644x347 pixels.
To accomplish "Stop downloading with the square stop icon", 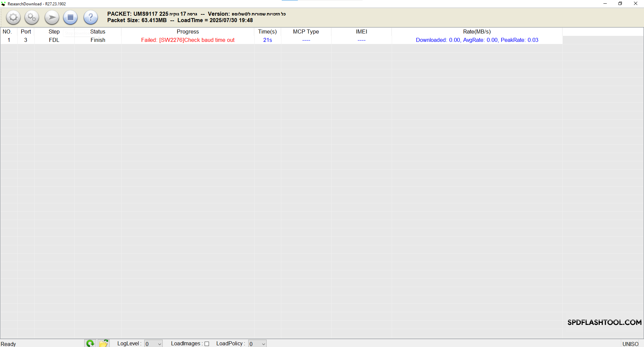I will (70, 17).
